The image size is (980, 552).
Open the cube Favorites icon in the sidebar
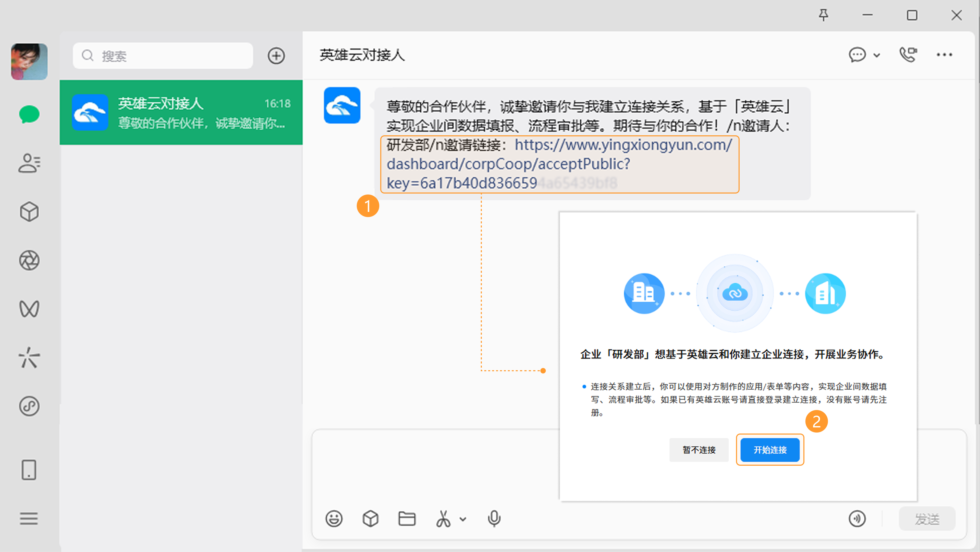29,212
